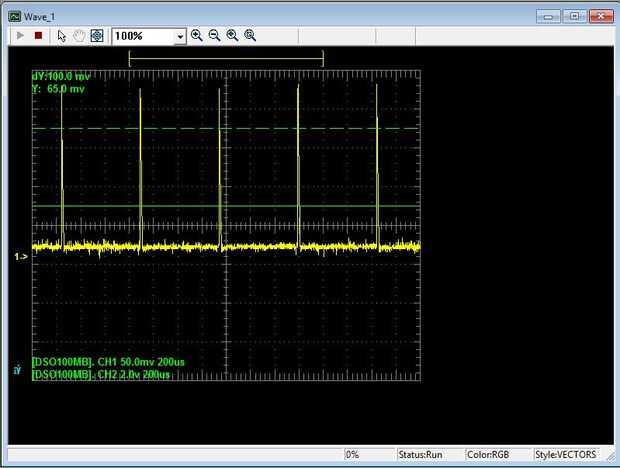Click the zoom out magnifier icon
This screenshot has width=620, height=468.
(214, 35)
